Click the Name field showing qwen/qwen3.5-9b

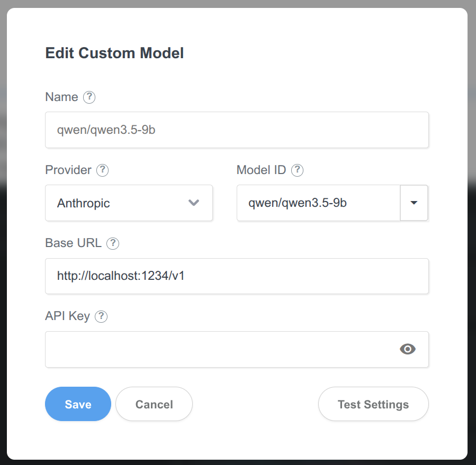point(237,130)
